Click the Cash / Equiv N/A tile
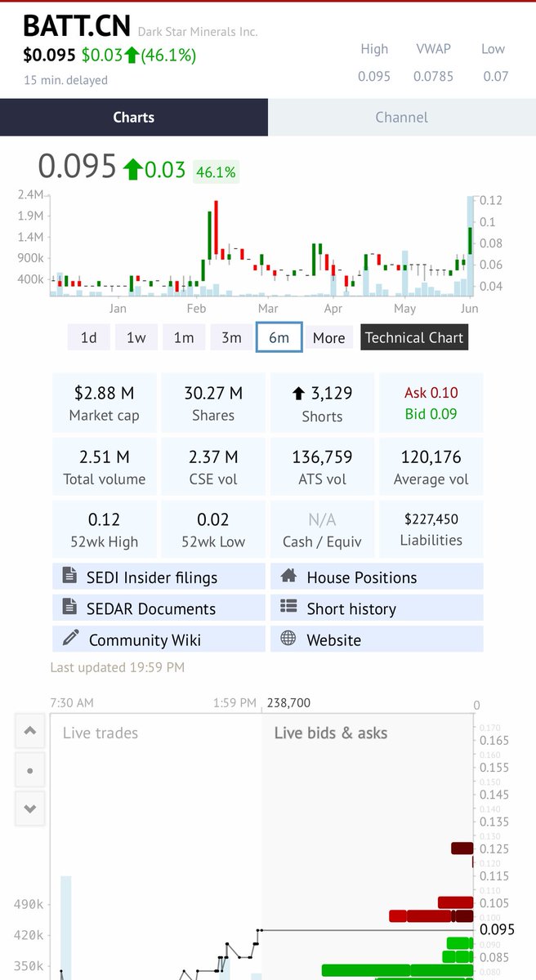The width and height of the screenshot is (536, 980). coord(322,530)
